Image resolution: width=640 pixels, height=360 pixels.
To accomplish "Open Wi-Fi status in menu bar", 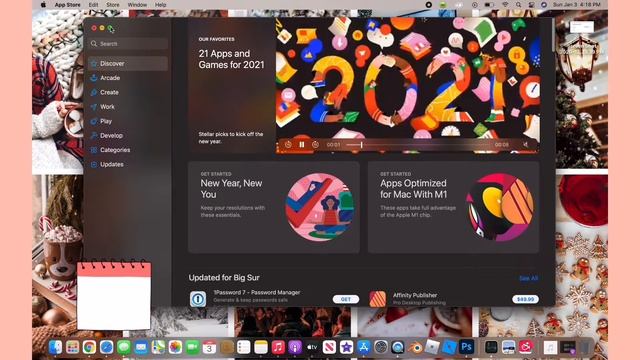I will pos(505,5).
